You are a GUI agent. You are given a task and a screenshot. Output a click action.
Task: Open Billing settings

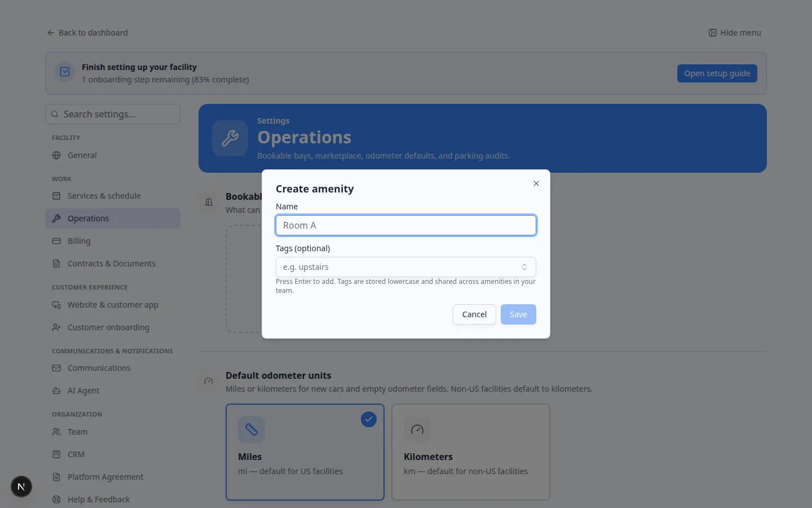[x=113, y=241]
